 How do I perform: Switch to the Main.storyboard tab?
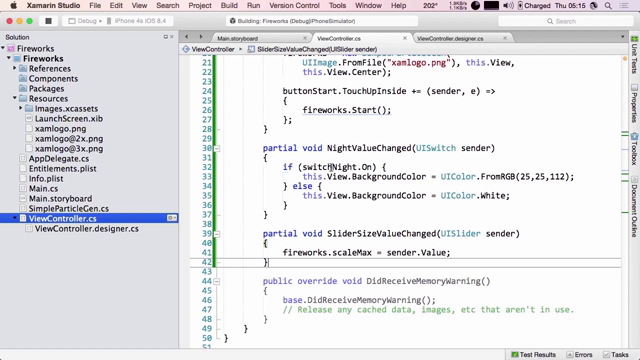coord(238,38)
